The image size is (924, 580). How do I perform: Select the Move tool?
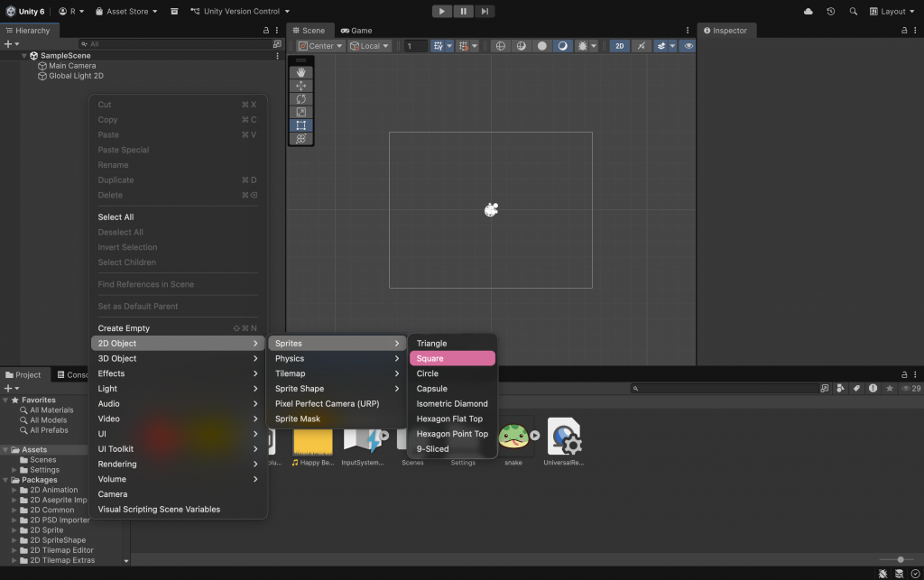tap(300, 86)
